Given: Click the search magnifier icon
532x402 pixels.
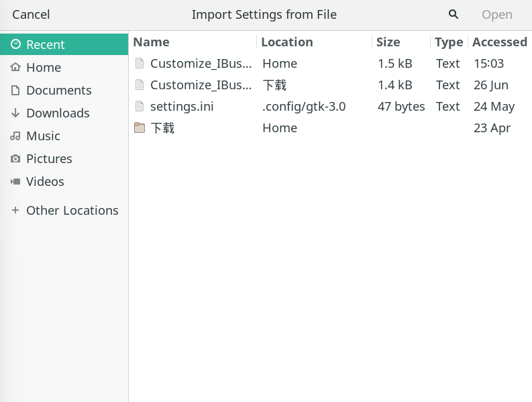Looking at the screenshot, I should click(x=454, y=14).
